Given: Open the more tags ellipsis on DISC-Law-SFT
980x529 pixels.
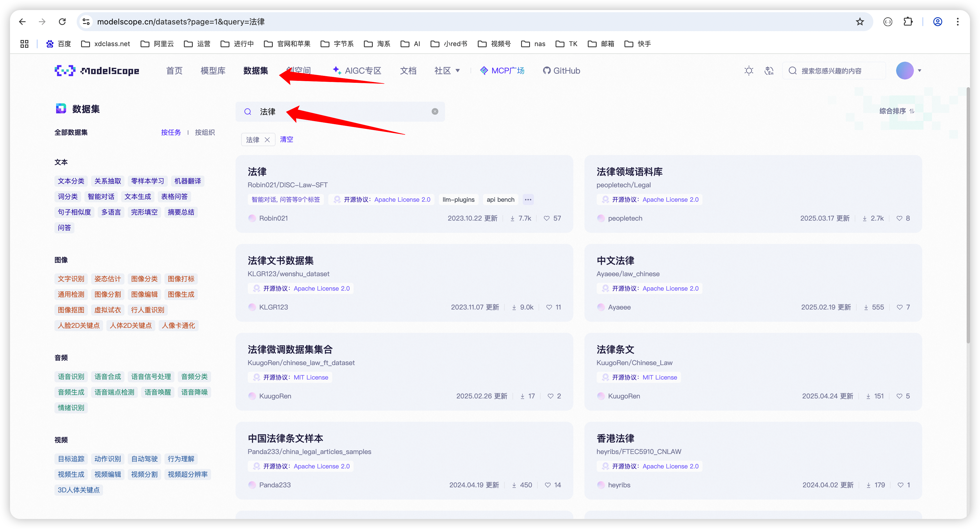Looking at the screenshot, I should pyautogui.click(x=528, y=199).
